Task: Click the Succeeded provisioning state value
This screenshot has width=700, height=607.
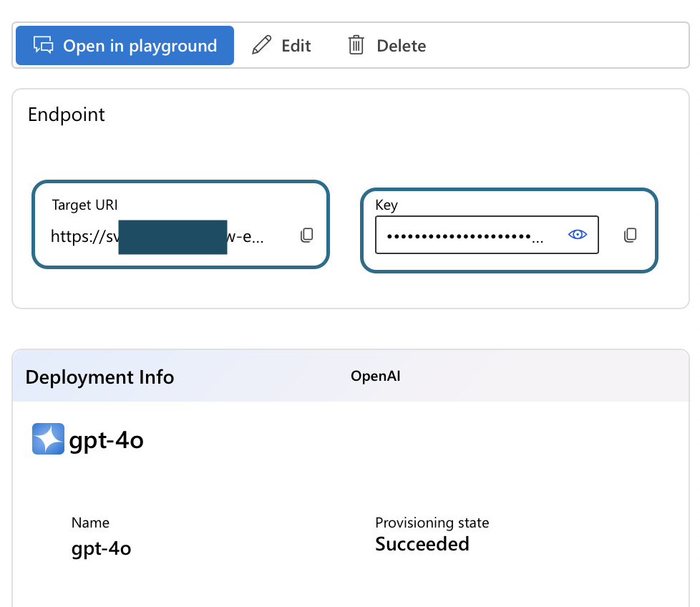Action: 422,544
